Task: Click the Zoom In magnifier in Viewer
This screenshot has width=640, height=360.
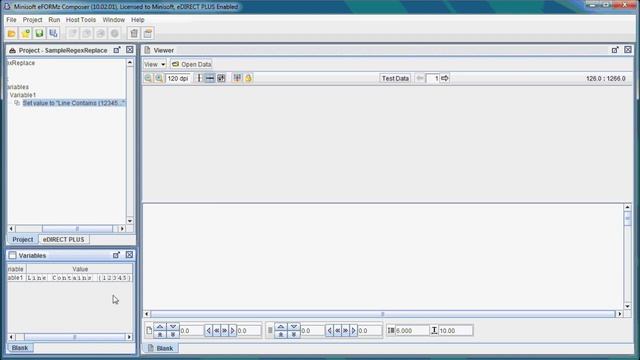Action: tap(159, 78)
